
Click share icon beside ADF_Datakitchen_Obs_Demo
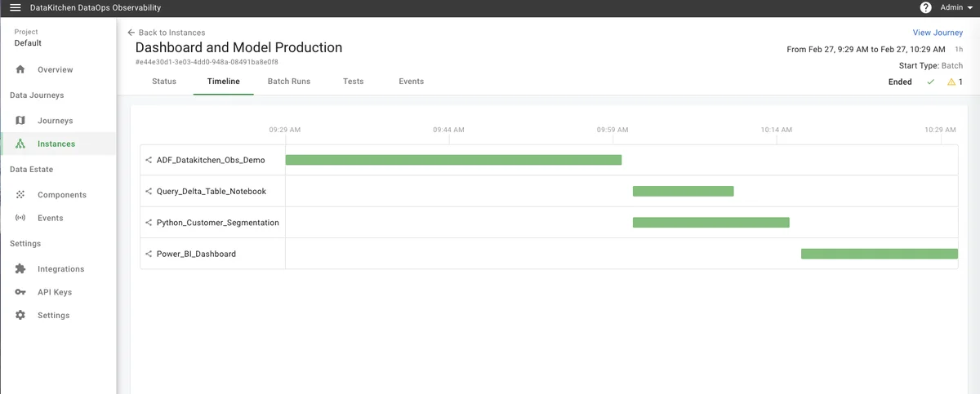pos(149,161)
